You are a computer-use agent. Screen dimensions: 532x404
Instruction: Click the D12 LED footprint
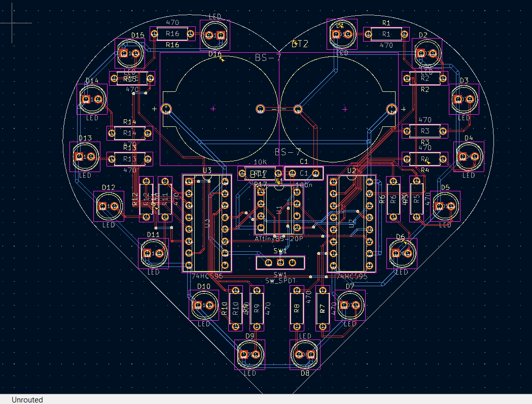point(109,206)
